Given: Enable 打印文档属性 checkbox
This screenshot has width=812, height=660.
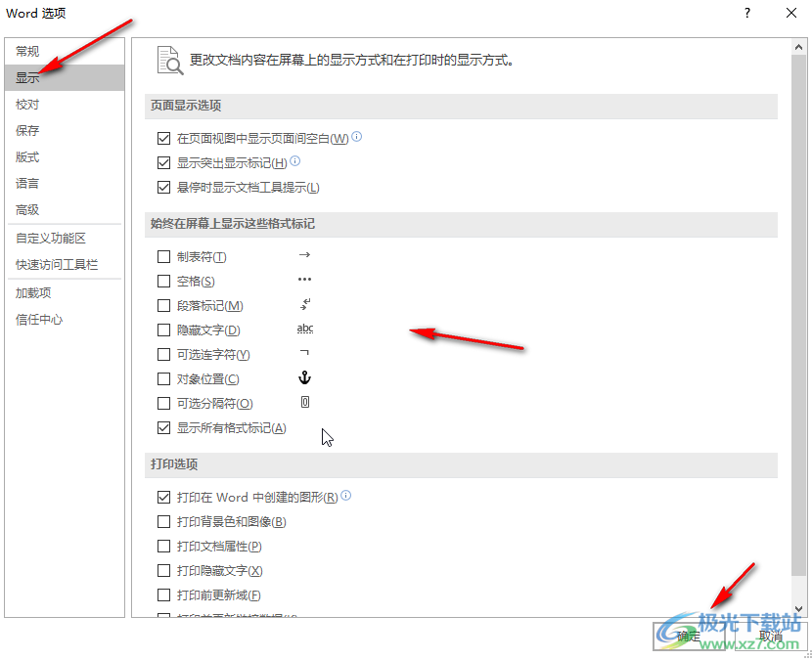Looking at the screenshot, I should (163, 547).
